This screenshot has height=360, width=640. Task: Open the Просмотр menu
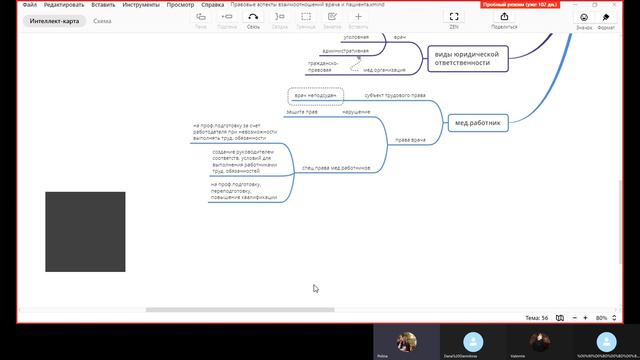[x=180, y=5]
